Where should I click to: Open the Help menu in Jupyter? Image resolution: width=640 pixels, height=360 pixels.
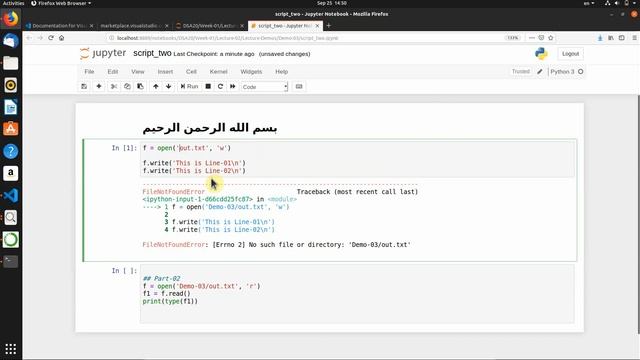pos(282,71)
